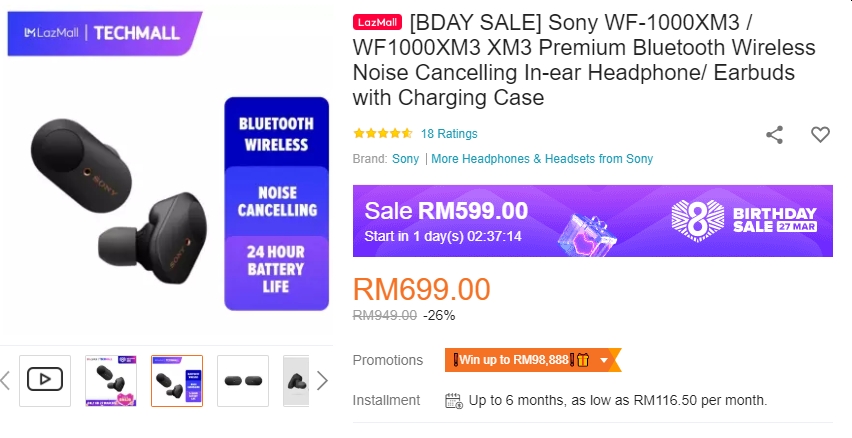Expand the Win up to RM98,888 promotion dropdown
852x438 pixels.
[604, 360]
